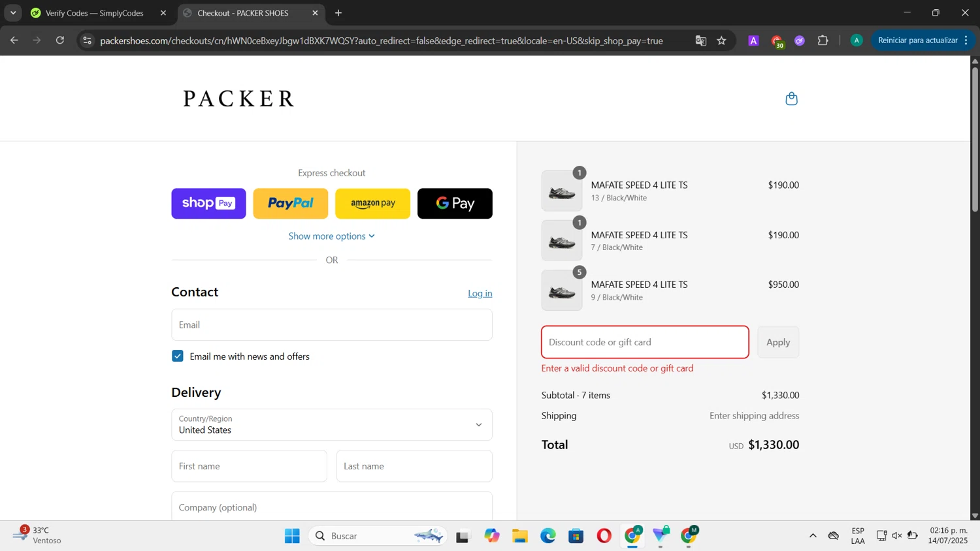Screen dimensions: 980x551
Task: Focus the Last name field
Action: point(414,466)
